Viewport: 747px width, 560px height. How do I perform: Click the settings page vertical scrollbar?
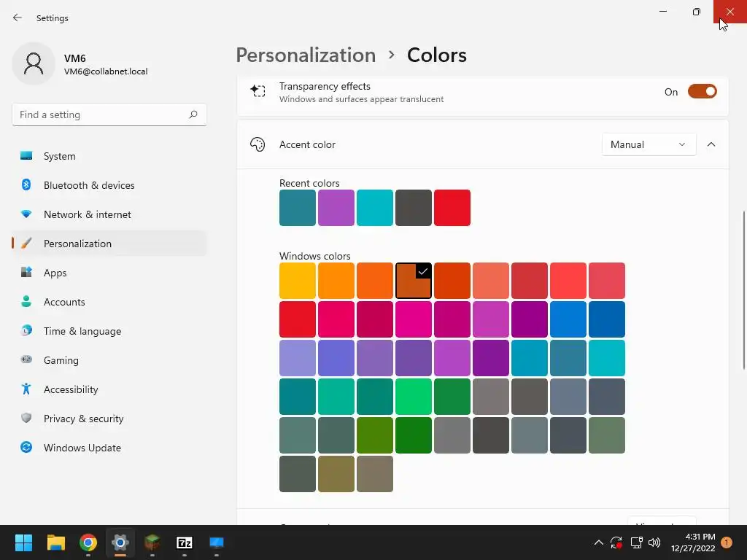click(x=743, y=290)
